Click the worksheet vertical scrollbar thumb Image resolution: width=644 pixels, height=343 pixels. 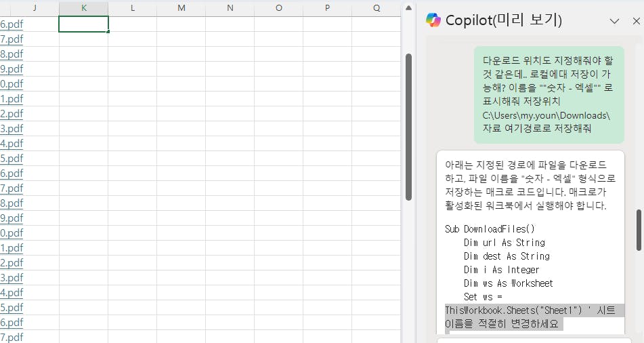pos(408,127)
